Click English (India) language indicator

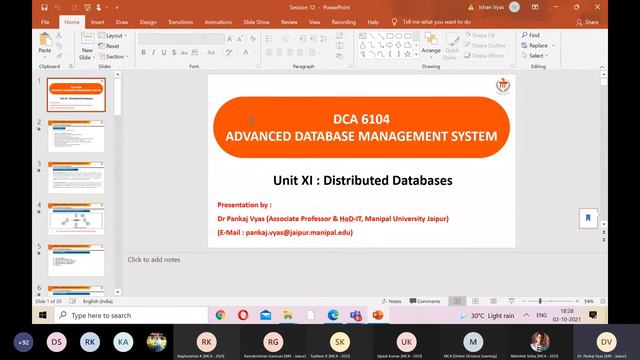(x=98, y=301)
